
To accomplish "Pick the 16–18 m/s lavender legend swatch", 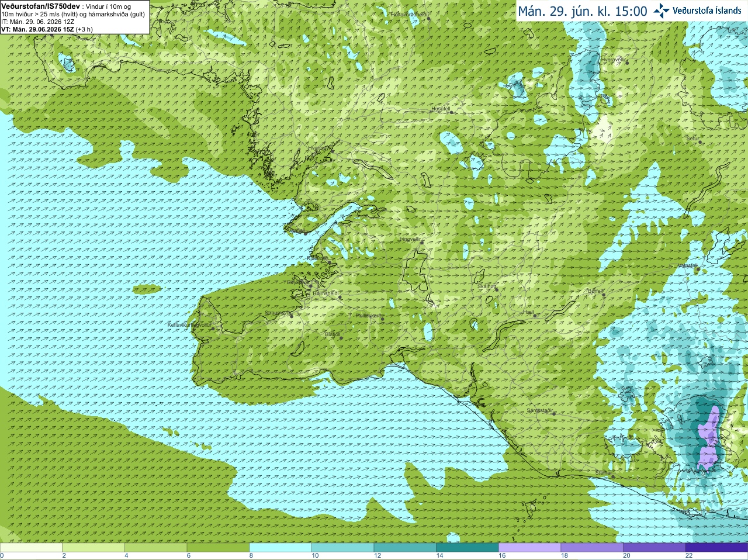I will point(529,548).
